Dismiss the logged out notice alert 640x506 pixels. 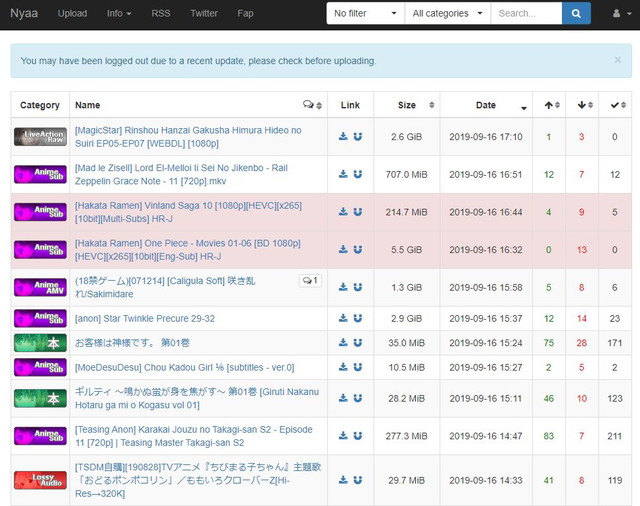click(x=617, y=60)
